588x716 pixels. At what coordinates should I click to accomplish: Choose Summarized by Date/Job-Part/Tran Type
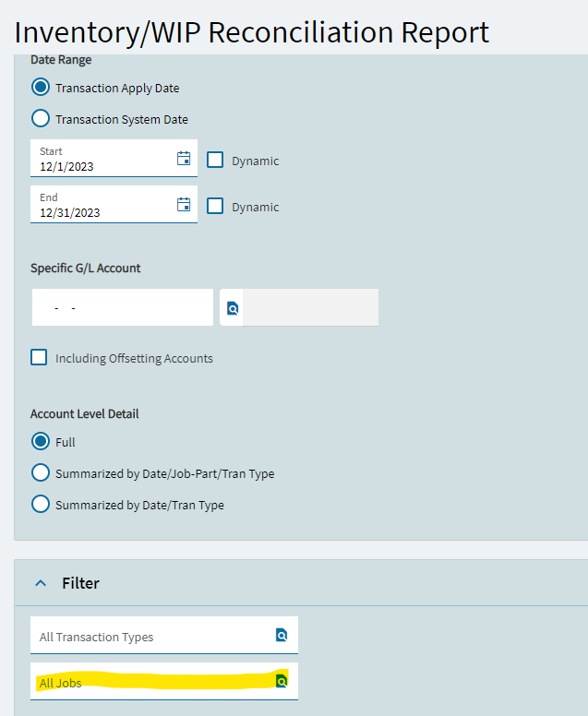click(41, 472)
